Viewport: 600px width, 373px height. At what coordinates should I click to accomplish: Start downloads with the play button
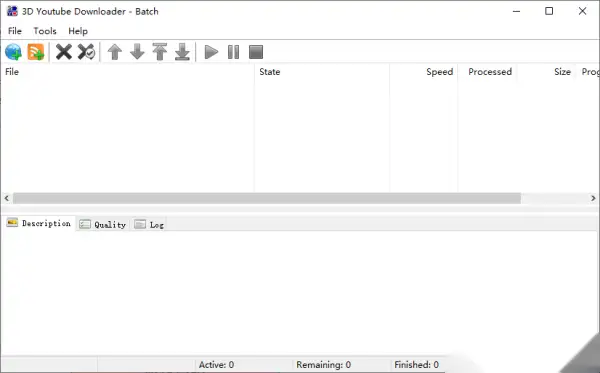211,52
